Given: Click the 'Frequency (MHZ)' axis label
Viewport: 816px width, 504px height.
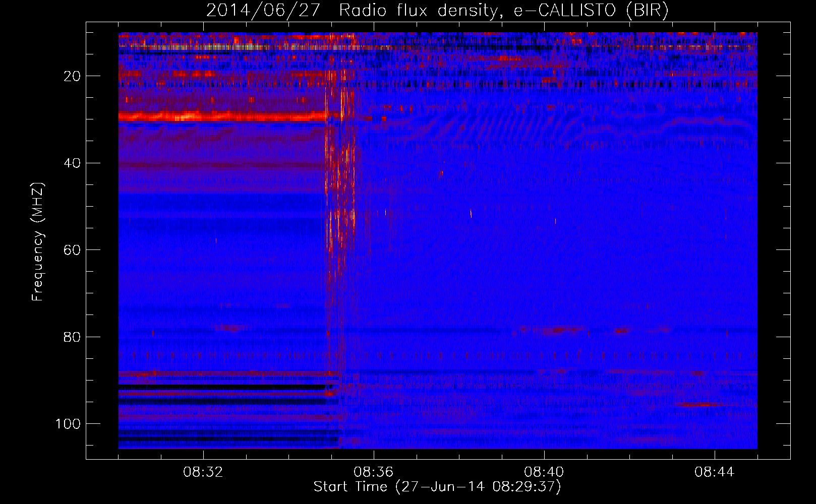Looking at the screenshot, I should pyautogui.click(x=38, y=242).
